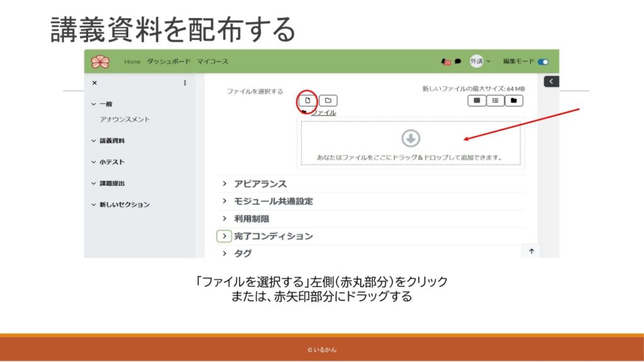Screen dimensions: 644x362
Task: Switch file view to list details
Action: [x=495, y=101]
